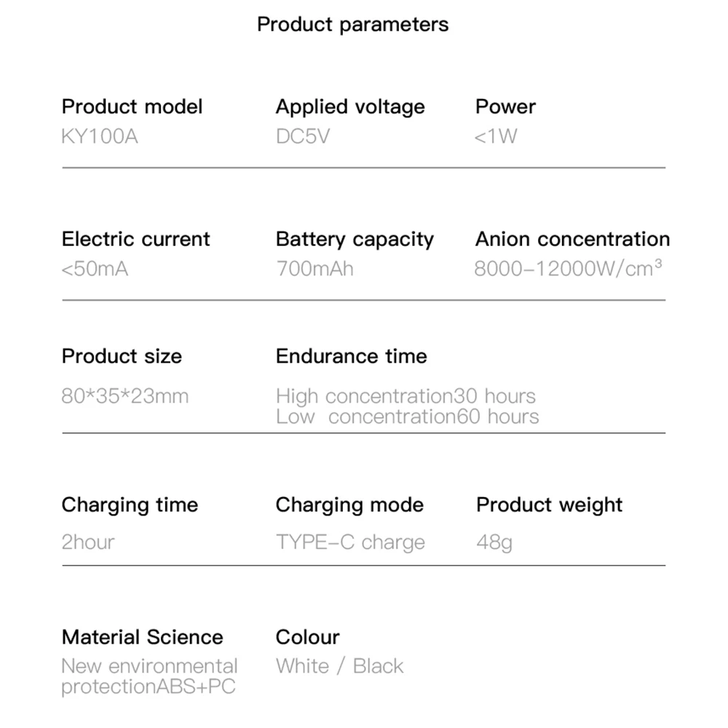This screenshot has height=728, width=728.
Task: Select the "White / Black" colour value
Action: (339, 665)
